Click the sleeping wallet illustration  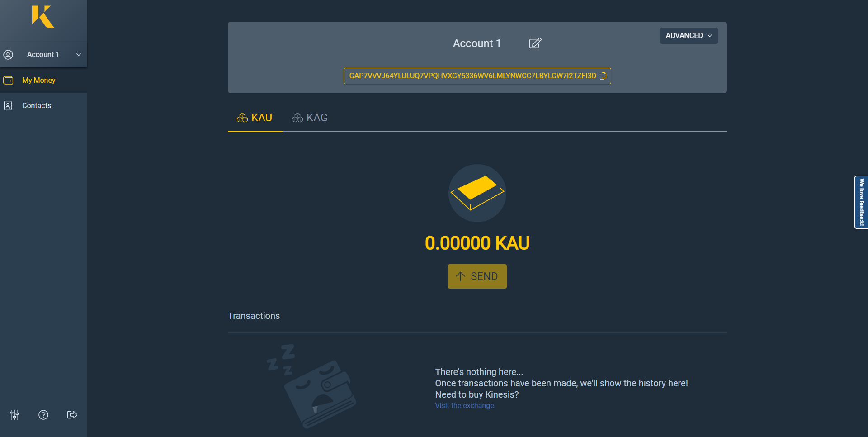(312, 386)
